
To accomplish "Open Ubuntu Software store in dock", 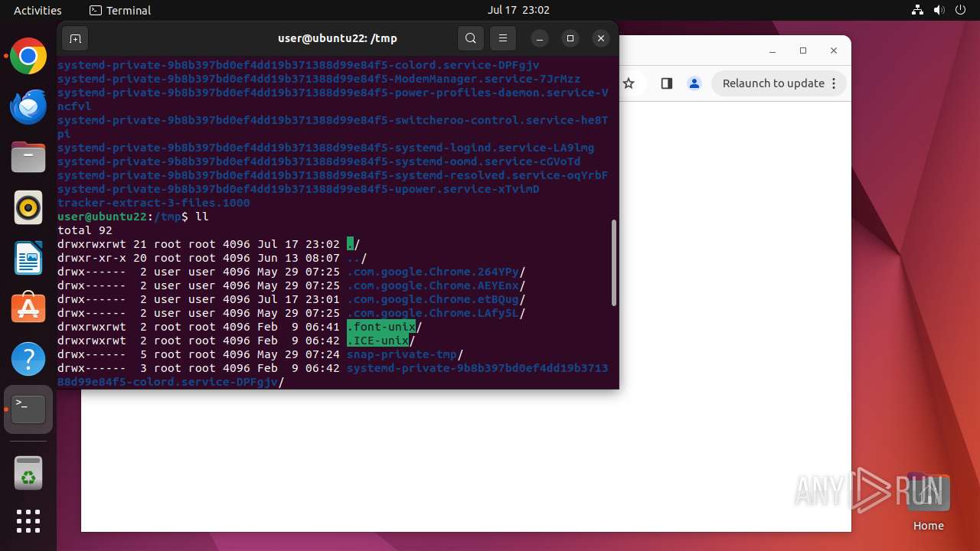I will tap(28, 308).
